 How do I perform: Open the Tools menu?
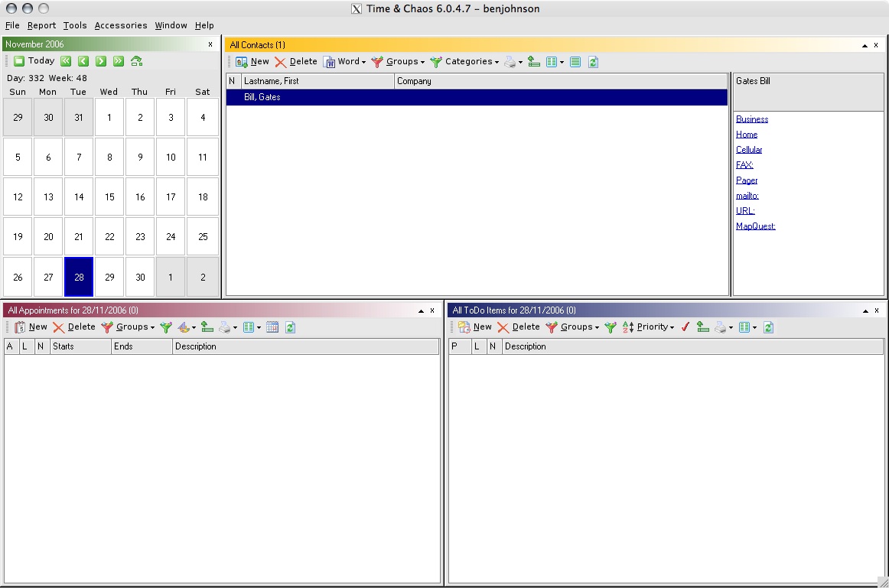coord(74,25)
